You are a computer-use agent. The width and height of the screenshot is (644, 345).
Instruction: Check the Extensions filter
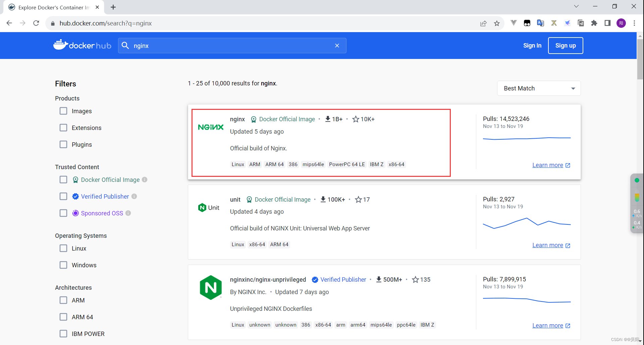coord(63,128)
